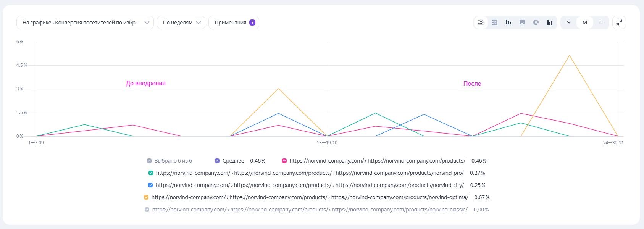The height and width of the screenshot is (229, 644).
Task: Click the norvind-classic/ path legend label
Action: point(310,210)
